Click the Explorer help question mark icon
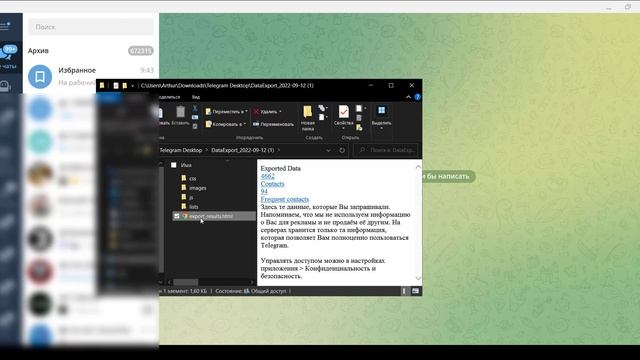Viewport: 640px width, 360px height. (417, 97)
